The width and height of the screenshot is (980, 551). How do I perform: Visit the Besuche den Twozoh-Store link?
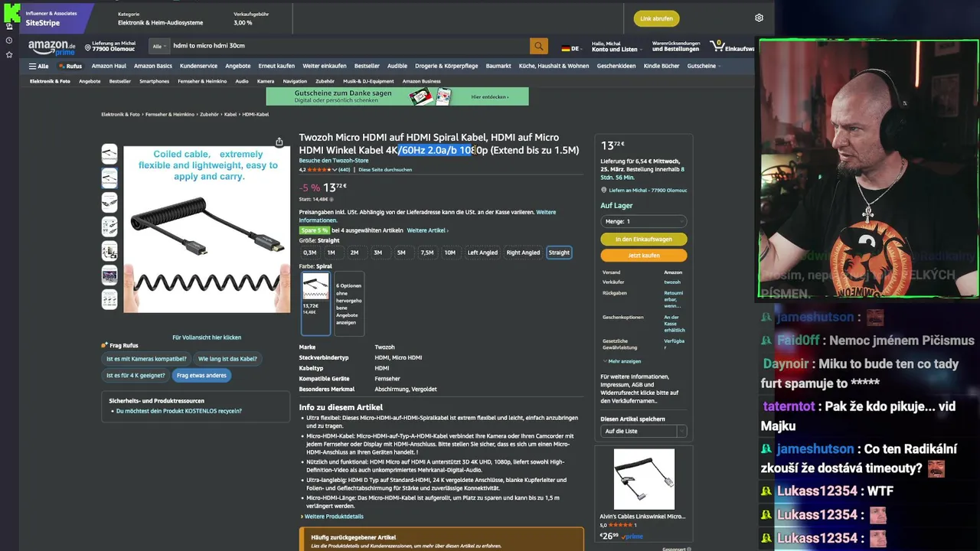click(334, 161)
